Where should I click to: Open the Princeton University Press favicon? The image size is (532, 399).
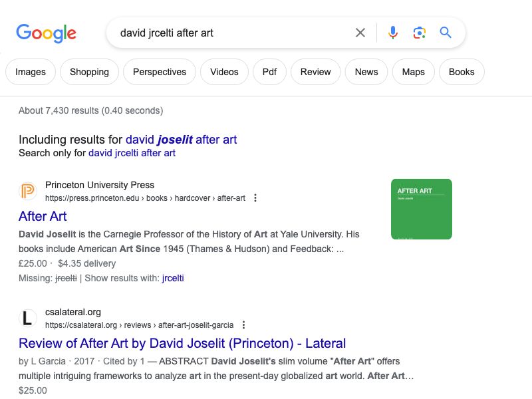(x=27, y=191)
